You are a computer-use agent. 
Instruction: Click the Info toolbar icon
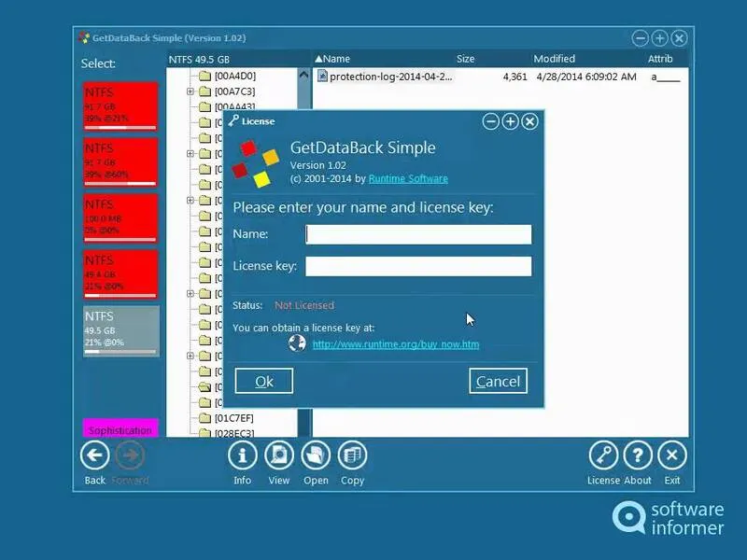tap(242, 457)
